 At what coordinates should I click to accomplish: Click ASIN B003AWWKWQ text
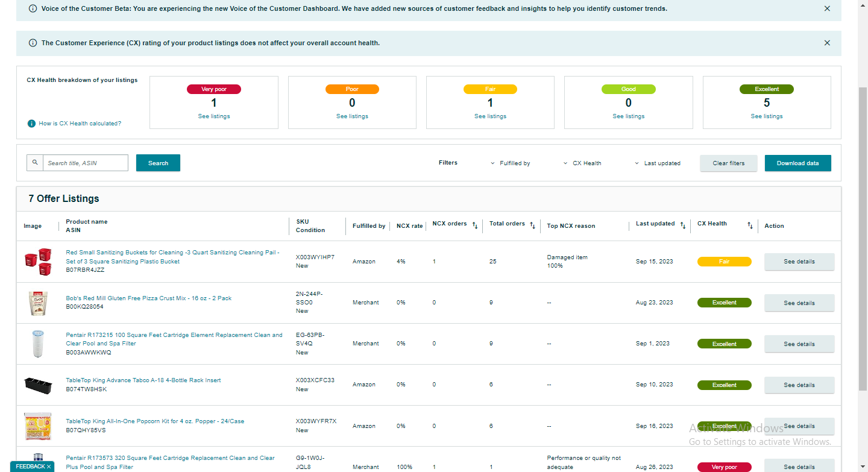(89, 353)
